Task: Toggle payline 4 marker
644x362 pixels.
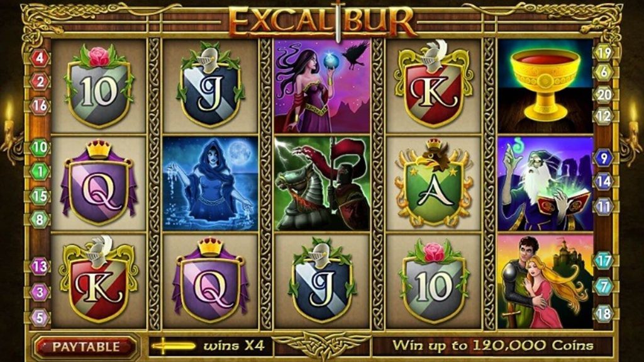Action: (40, 57)
